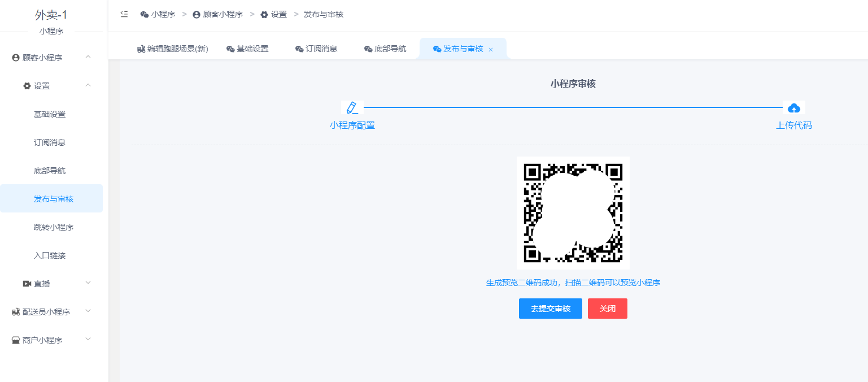Click 顾客小程序 breadcrumb link
This screenshot has height=382, width=868.
point(223,15)
